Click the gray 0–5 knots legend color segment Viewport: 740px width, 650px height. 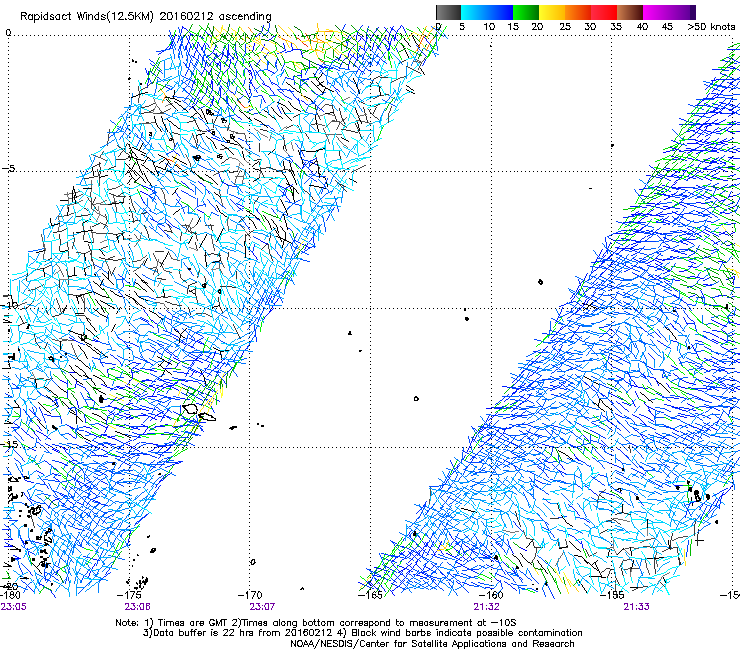[448, 12]
